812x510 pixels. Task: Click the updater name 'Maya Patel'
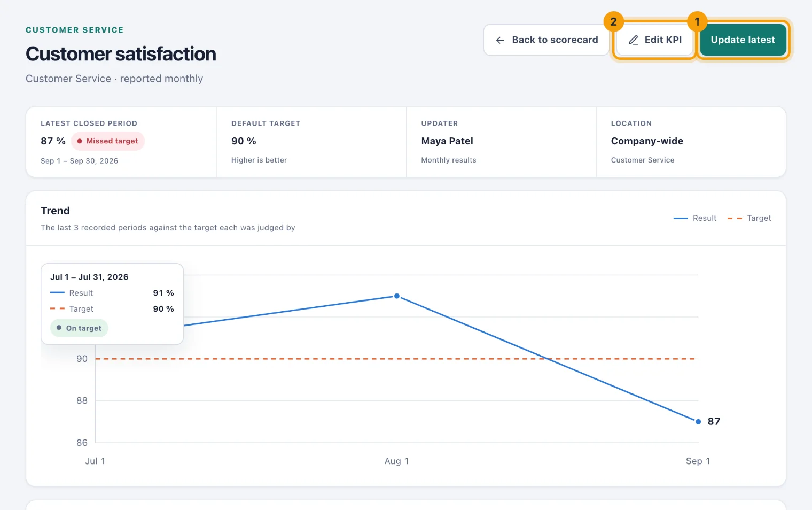[x=447, y=141]
